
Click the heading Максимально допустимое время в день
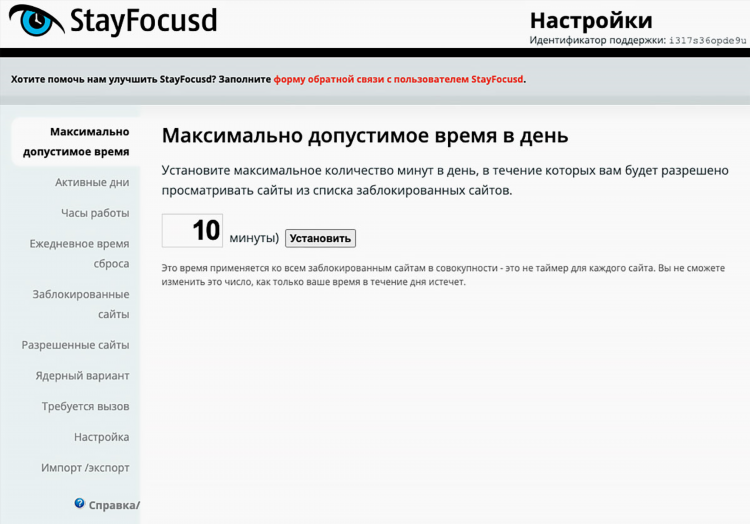coord(365,136)
